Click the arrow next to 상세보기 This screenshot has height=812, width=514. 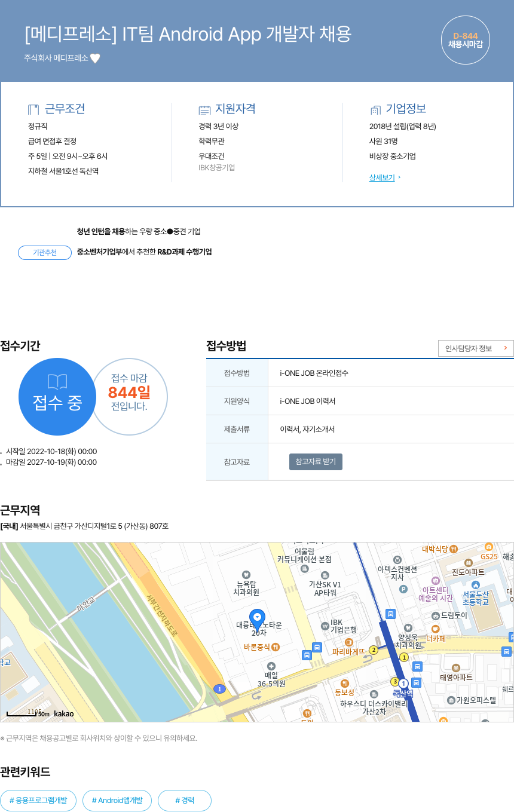(399, 177)
